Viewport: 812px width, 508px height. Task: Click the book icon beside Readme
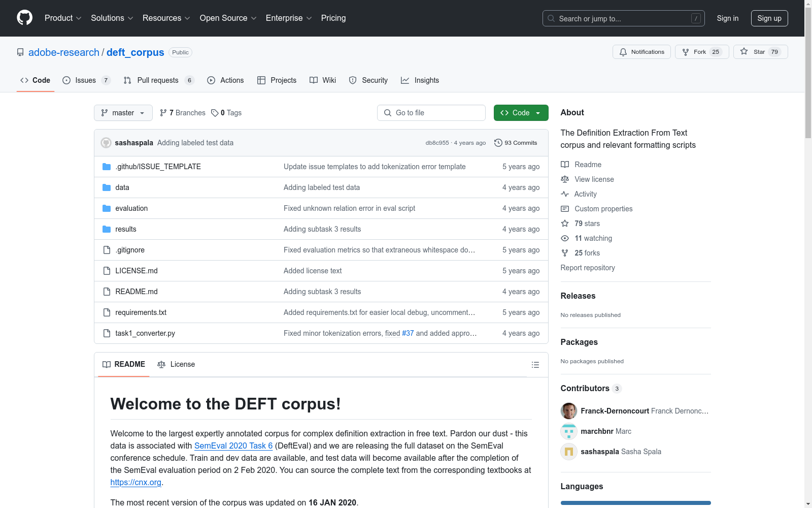click(x=565, y=165)
